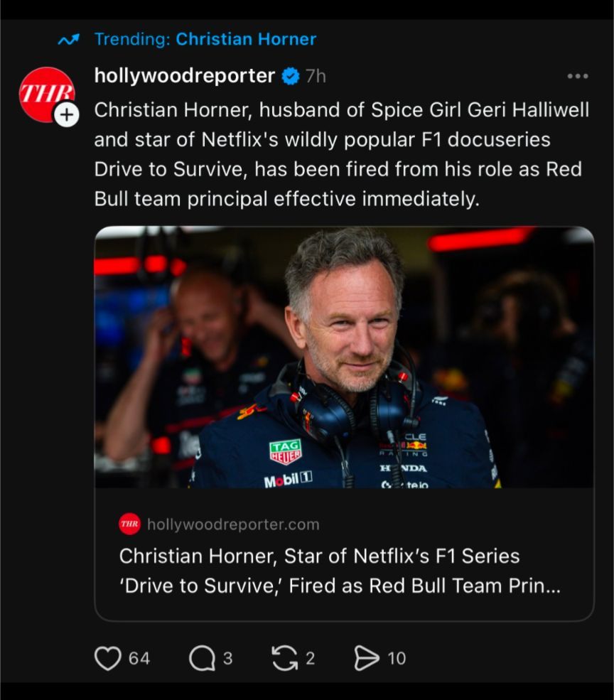Image resolution: width=614 pixels, height=700 pixels.
Task: Like the post with heart icon
Action: click(107, 659)
